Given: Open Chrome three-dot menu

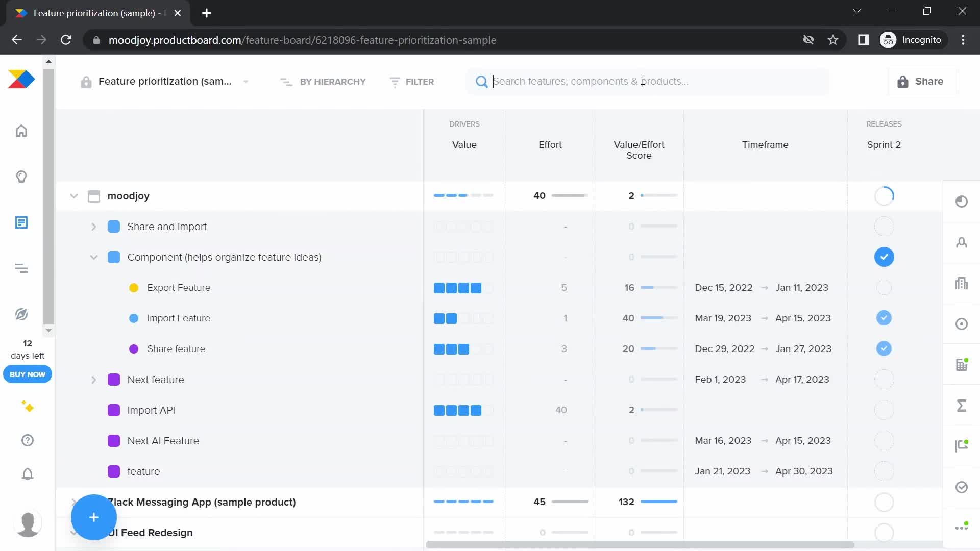Looking at the screenshot, I should 963,40.
